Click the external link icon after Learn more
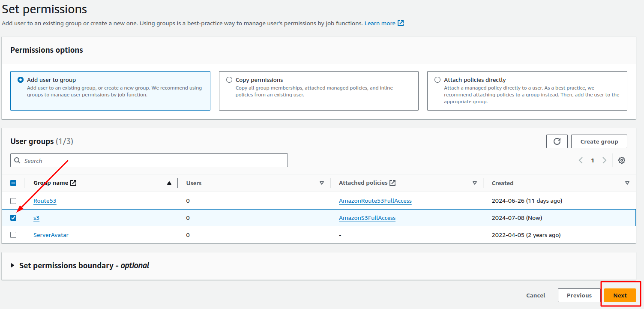This screenshot has height=309, width=644. point(400,23)
